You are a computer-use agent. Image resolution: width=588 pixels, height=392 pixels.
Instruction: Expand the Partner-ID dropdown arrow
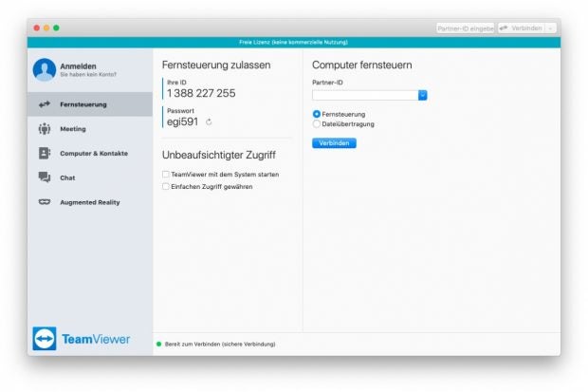pos(423,95)
